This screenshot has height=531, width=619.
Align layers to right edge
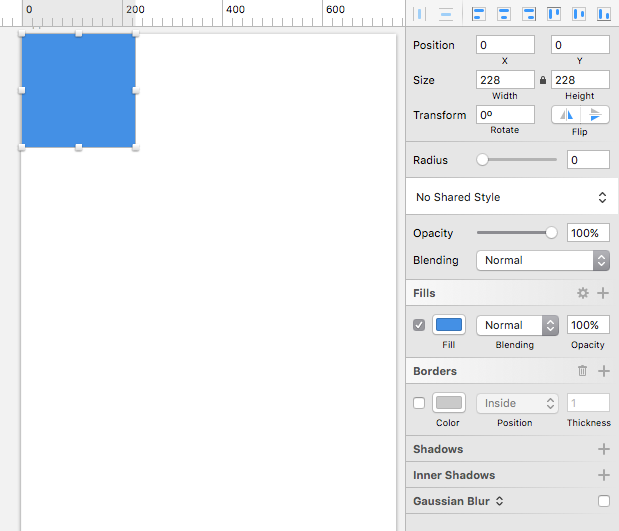[529, 14]
